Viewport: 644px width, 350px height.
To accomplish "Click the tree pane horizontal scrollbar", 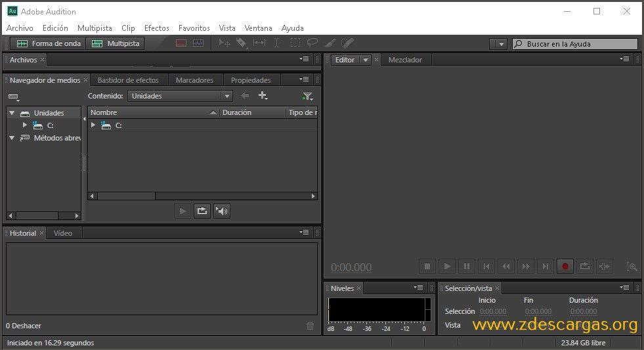I will (43, 215).
